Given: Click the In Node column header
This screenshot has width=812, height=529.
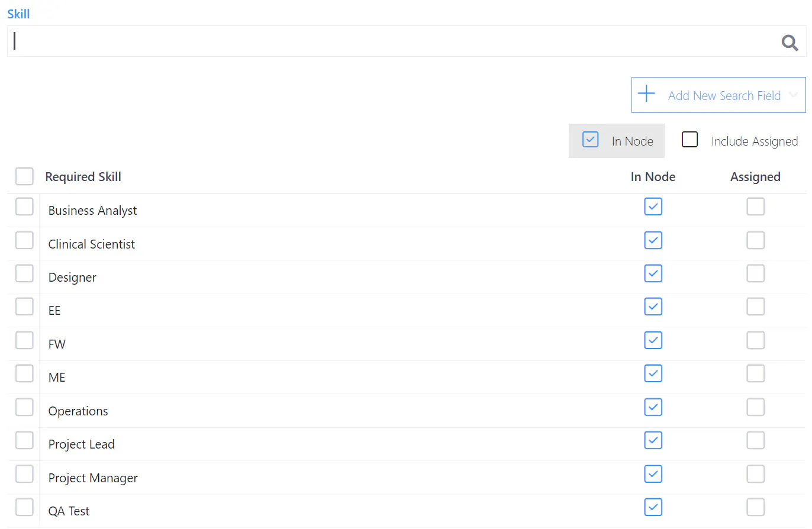Looking at the screenshot, I should coord(653,176).
